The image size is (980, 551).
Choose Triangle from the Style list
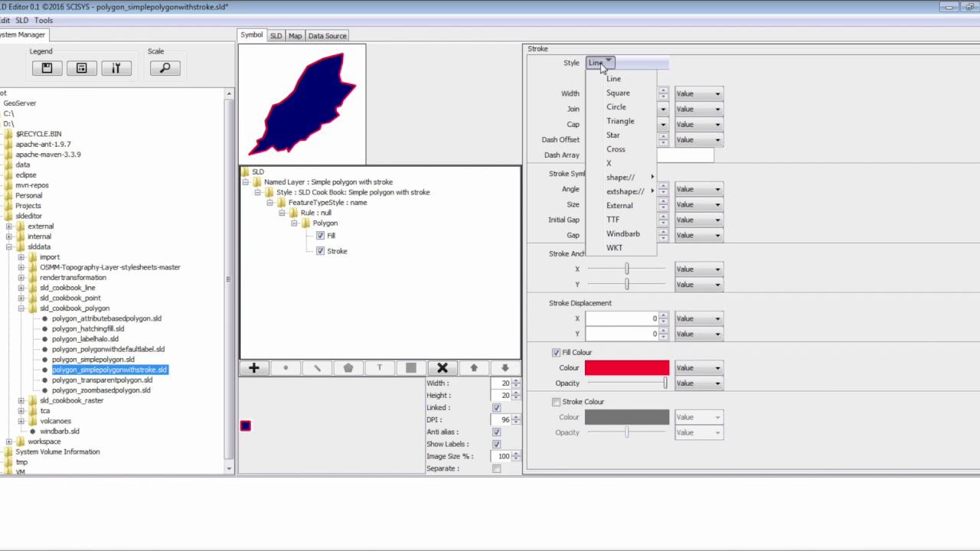620,121
